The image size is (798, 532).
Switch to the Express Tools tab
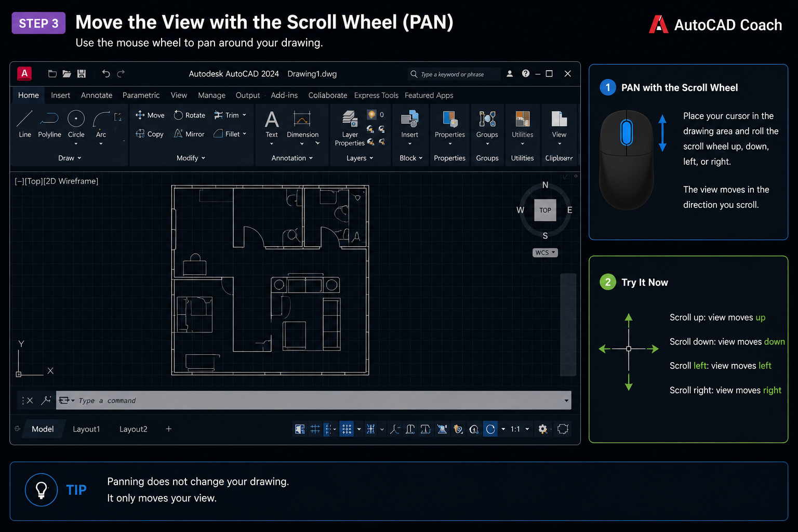(x=376, y=95)
